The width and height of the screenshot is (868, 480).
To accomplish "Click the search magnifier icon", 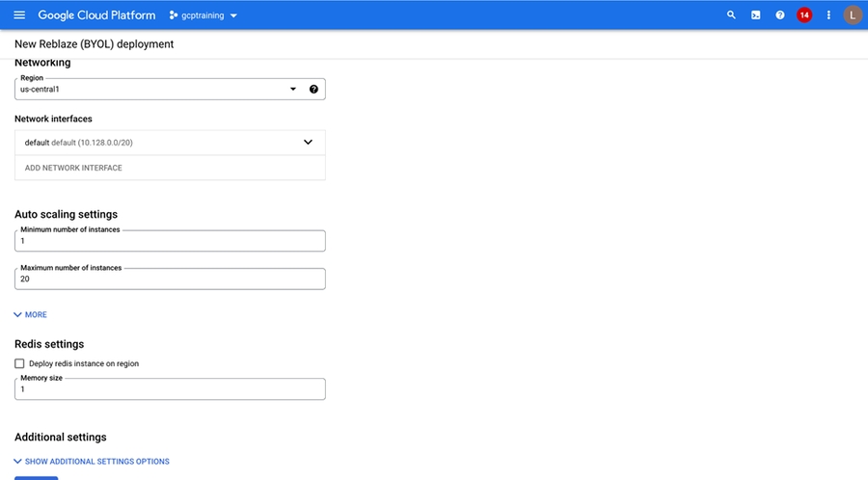I will [x=731, y=15].
